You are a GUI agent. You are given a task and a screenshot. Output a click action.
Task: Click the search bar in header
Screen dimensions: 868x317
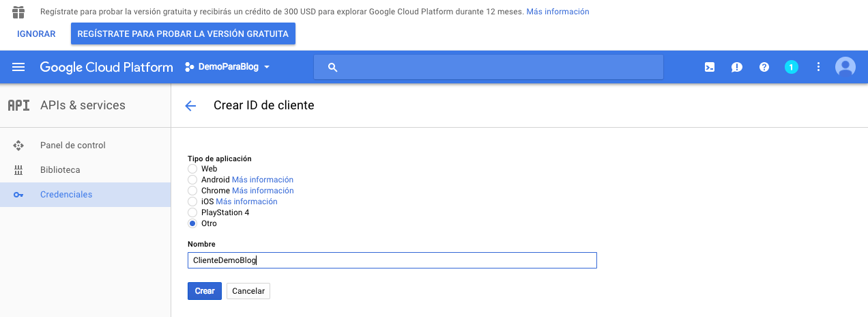tap(488, 67)
